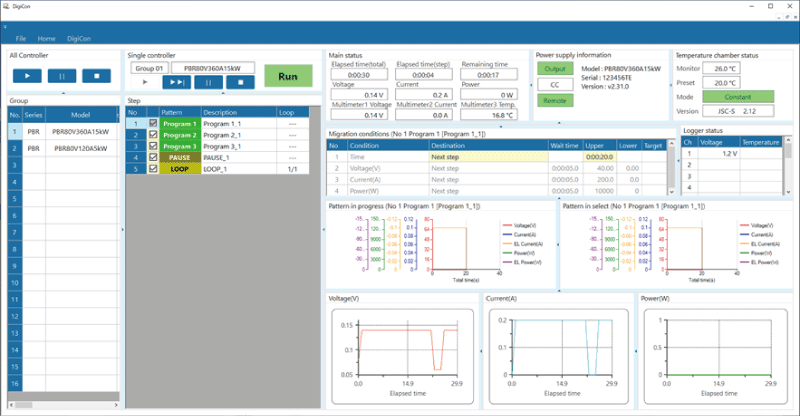Pause all controllers

coord(62,75)
